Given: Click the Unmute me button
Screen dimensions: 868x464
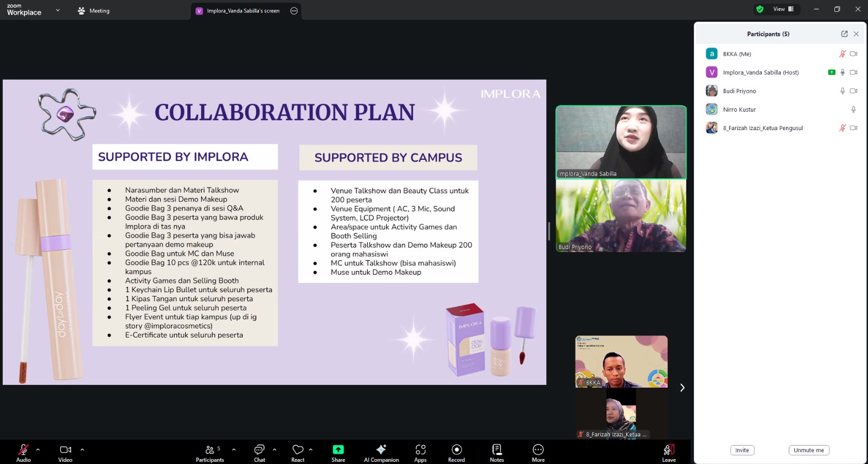Looking at the screenshot, I should (x=808, y=450).
